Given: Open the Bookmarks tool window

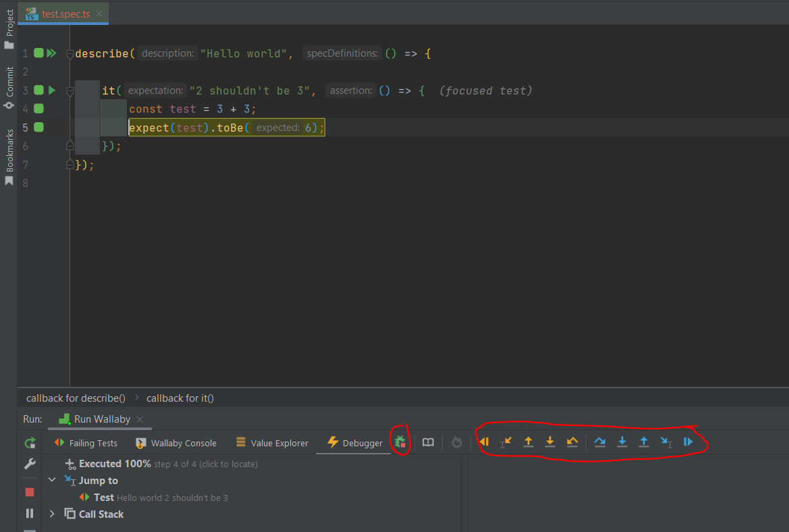Looking at the screenshot, I should pyautogui.click(x=9, y=157).
